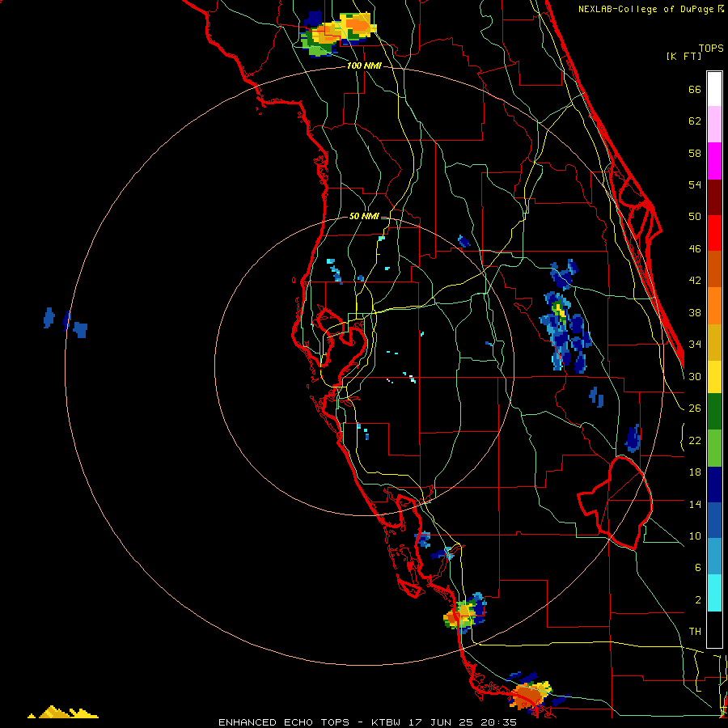Pick the magenta legend swatch

(x=714, y=161)
